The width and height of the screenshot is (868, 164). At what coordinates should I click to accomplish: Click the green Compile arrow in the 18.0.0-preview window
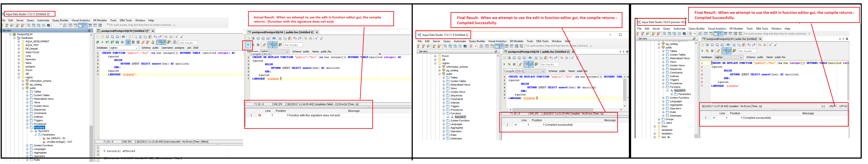click(x=703, y=51)
